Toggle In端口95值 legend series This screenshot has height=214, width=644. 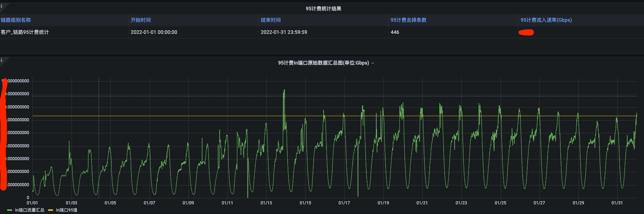pyautogui.click(x=66, y=210)
